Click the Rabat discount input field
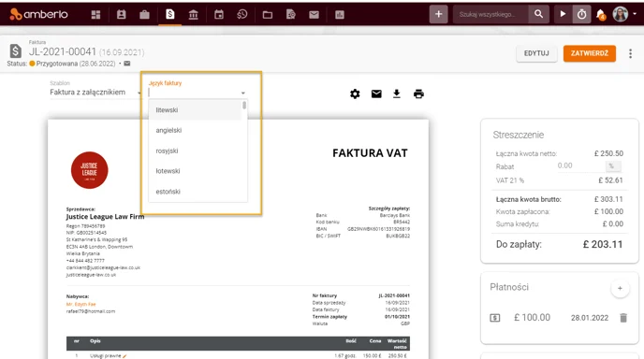 (x=580, y=165)
